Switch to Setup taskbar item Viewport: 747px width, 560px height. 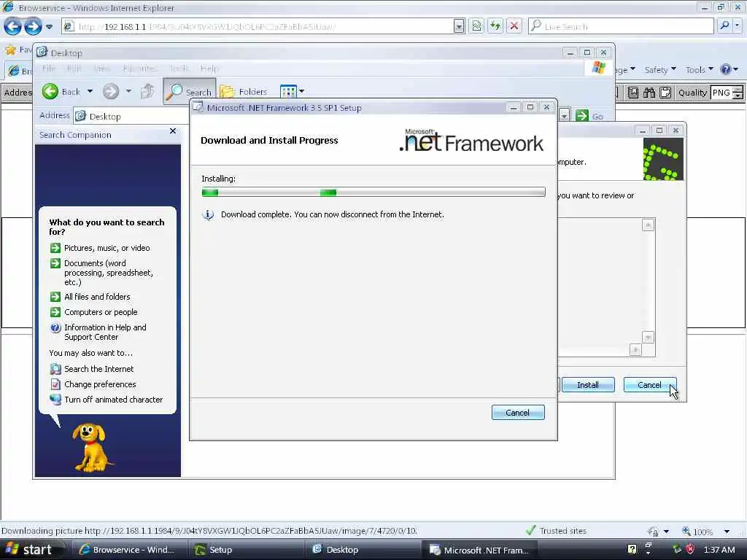[245, 550]
